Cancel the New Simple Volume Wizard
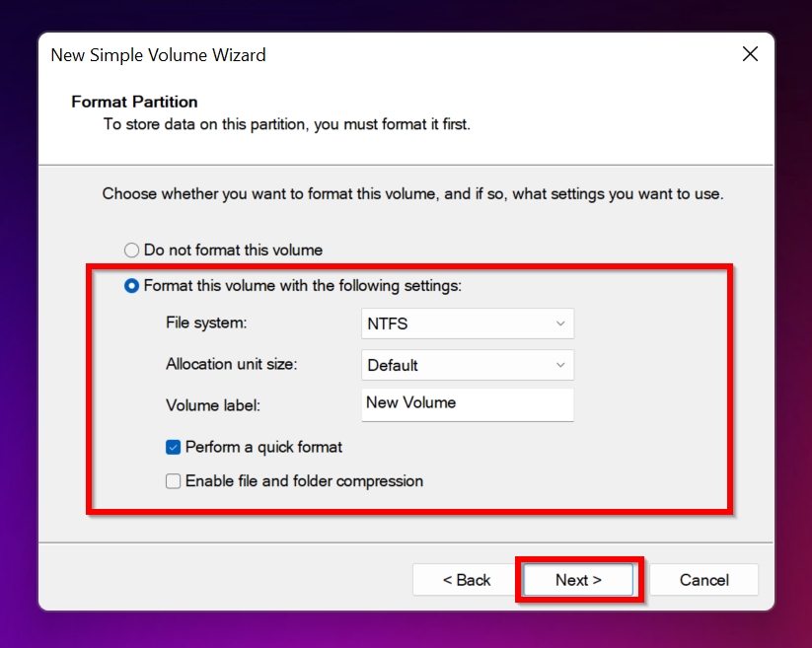The image size is (812, 648). [703, 580]
